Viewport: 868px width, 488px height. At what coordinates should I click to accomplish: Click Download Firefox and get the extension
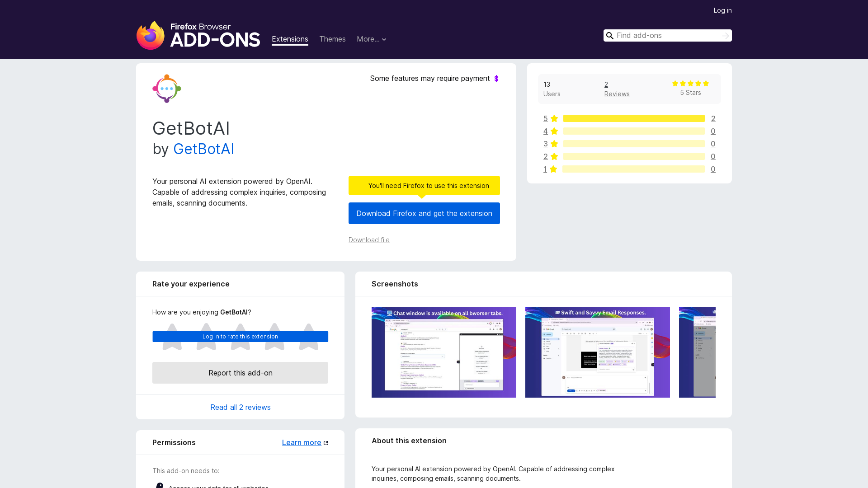[x=424, y=213]
